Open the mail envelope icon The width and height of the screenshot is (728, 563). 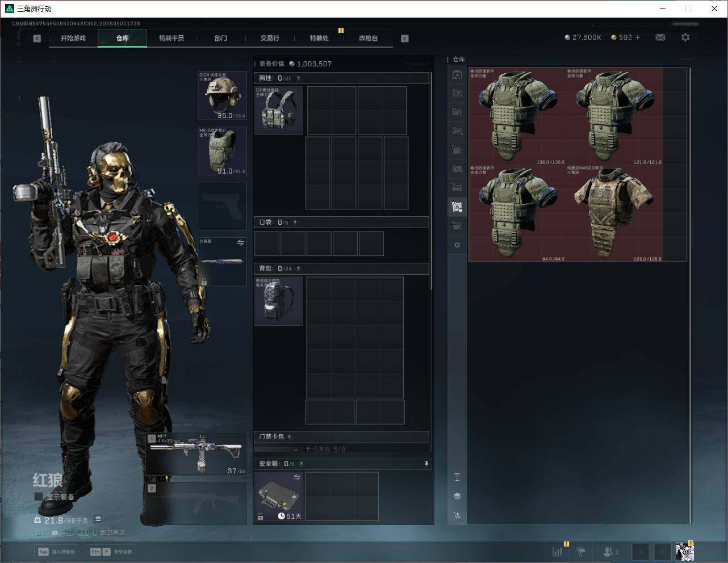click(660, 37)
